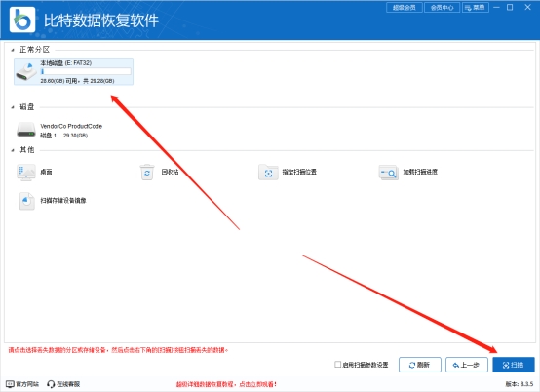Select the VendorCo ProductCode disk icon

(26, 130)
